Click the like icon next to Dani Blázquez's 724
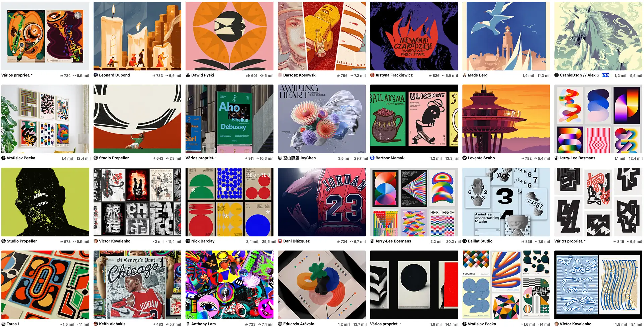This screenshot has width=644, height=329. pos(338,242)
